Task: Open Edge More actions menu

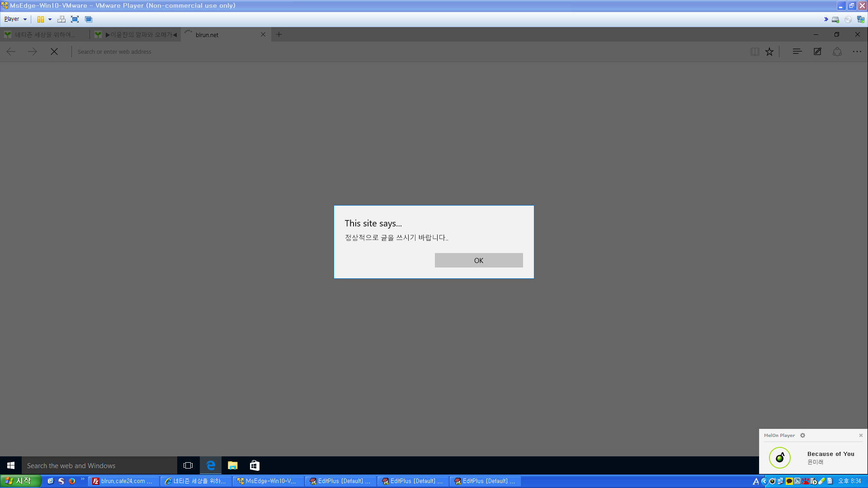Action: (x=857, y=52)
